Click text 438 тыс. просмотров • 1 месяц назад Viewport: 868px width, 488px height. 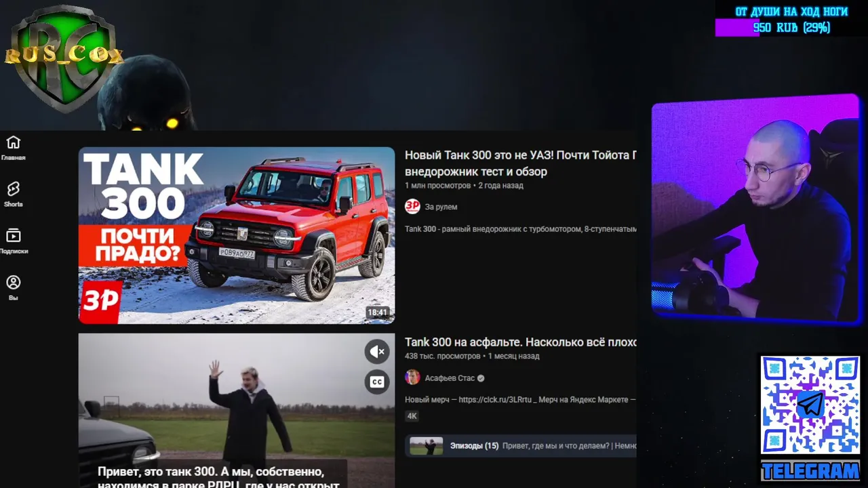point(472,357)
